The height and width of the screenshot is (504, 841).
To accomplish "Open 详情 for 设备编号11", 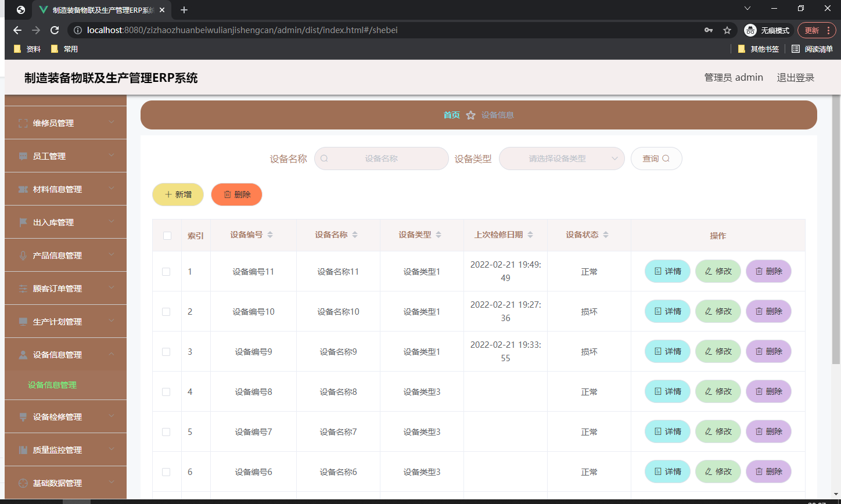I will 667,271.
